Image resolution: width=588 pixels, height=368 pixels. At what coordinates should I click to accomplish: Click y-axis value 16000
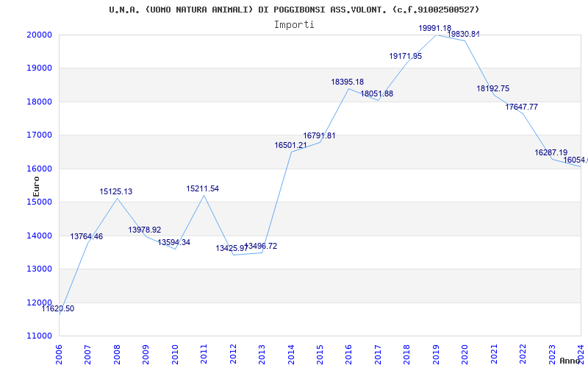[39, 169]
